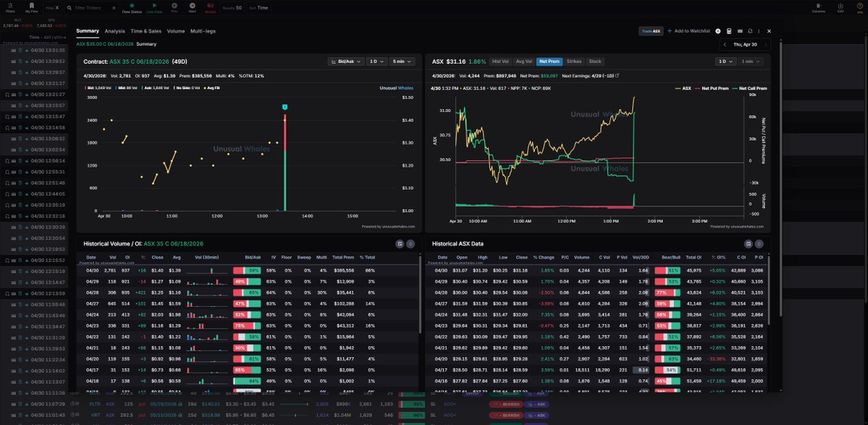Click the 04/23 bid/ask bar showing 75%
Screen dimensions: 868x425
(247, 326)
